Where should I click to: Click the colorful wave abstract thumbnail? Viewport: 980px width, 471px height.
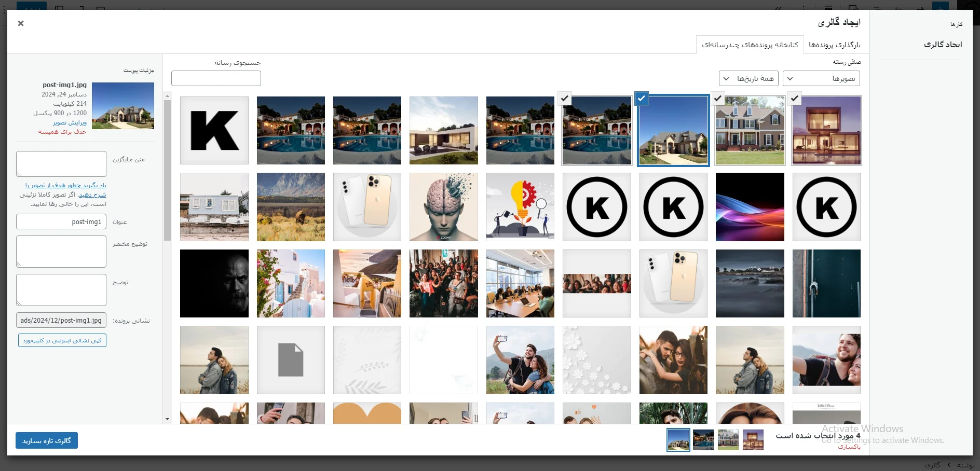pos(750,207)
